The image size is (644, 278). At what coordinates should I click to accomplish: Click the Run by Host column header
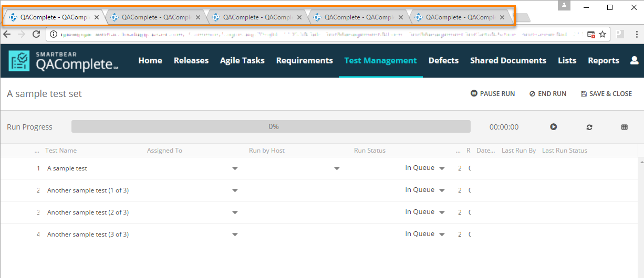pos(267,151)
